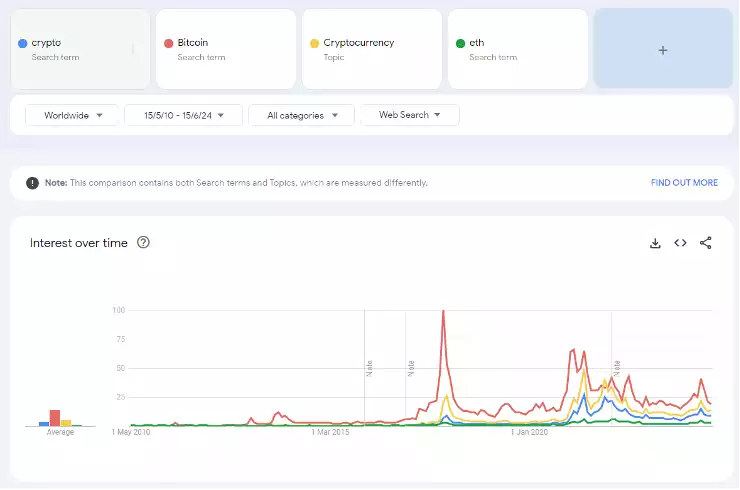The width and height of the screenshot is (740, 490).
Task: Follow the FIND OUT MORE link
Action: coord(684,183)
